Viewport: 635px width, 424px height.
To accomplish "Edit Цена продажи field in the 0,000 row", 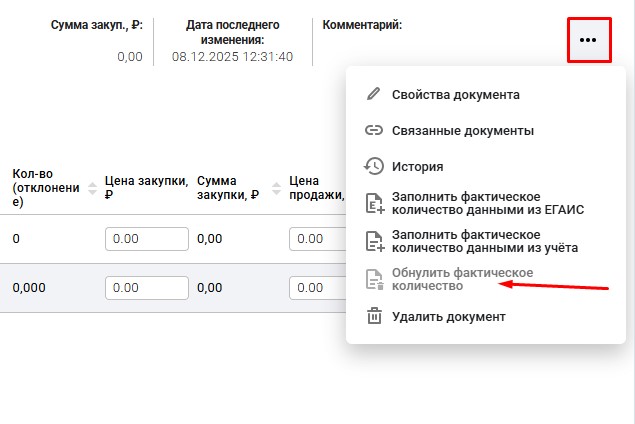I will pyautogui.click(x=318, y=288).
